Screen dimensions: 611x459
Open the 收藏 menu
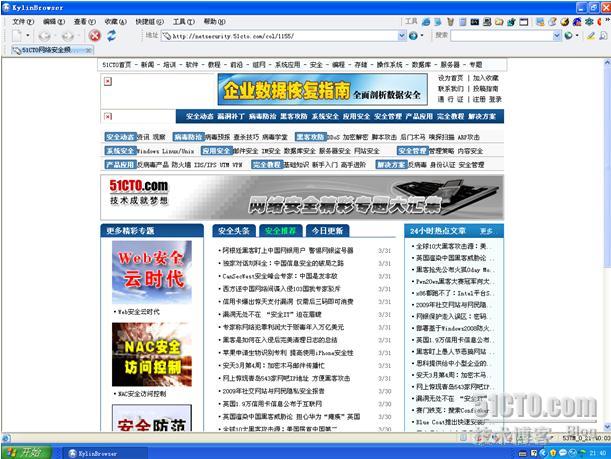[115, 21]
